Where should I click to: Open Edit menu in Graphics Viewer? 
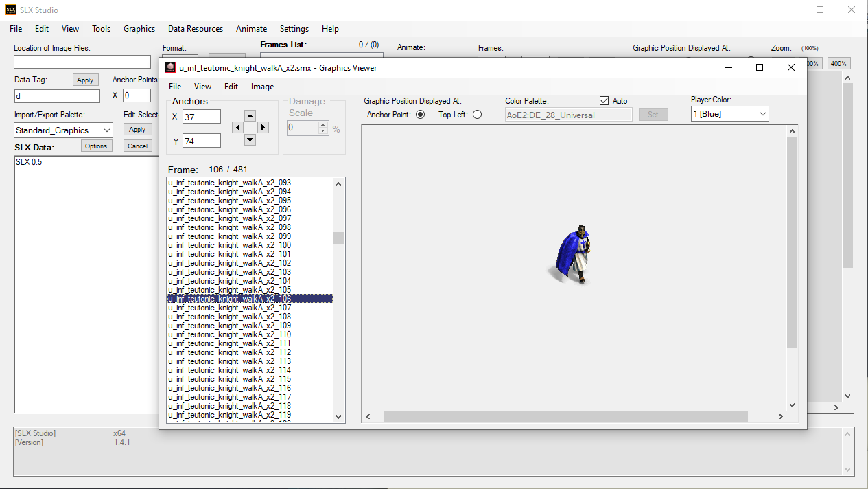tap(231, 87)
